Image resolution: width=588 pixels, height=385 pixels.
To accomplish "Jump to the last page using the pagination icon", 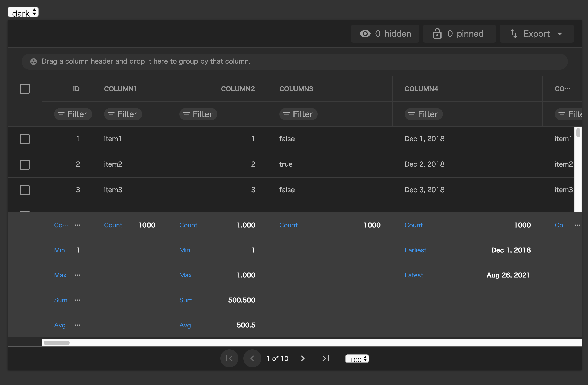I will (325, 358).
